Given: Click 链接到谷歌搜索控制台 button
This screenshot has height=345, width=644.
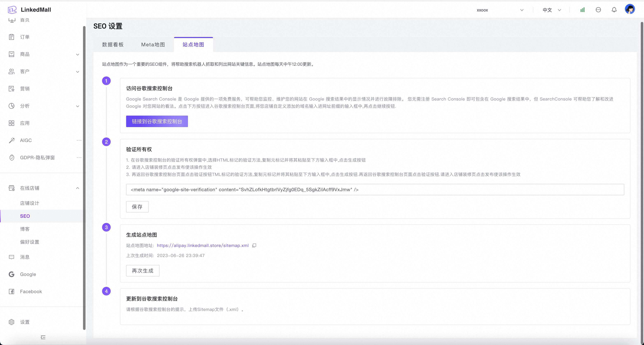Looking at the screenshot, I should [157, 121].
